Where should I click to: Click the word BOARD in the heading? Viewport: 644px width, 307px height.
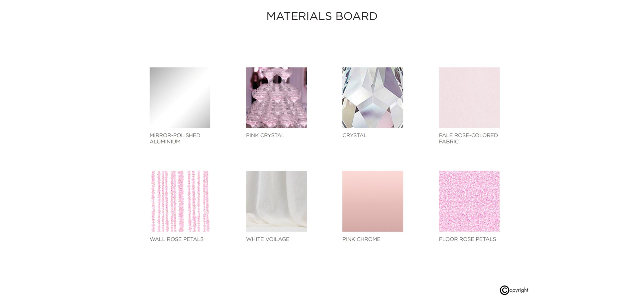click(356, 16)
